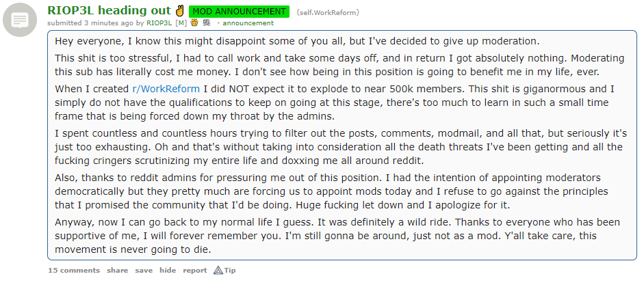
Task: Open the 'RIOP3L heading out' post title
Action: tap(110, 10)
